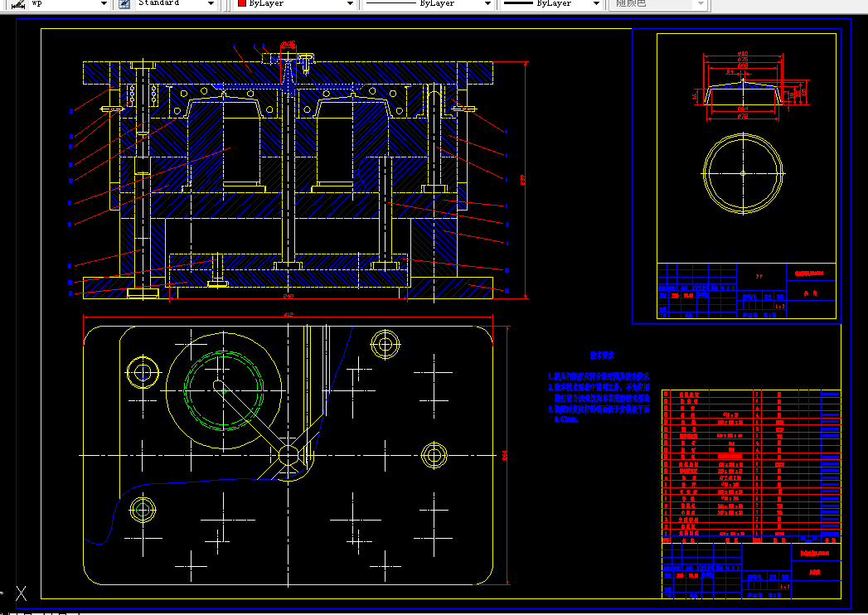The width and height of the screenshot is (868, 615).
Task: Open the dimension style icon beside Standard
Action: 124,4
